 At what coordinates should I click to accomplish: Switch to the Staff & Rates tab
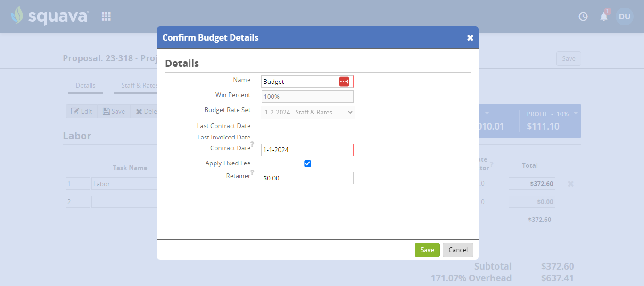click(139, 86)
